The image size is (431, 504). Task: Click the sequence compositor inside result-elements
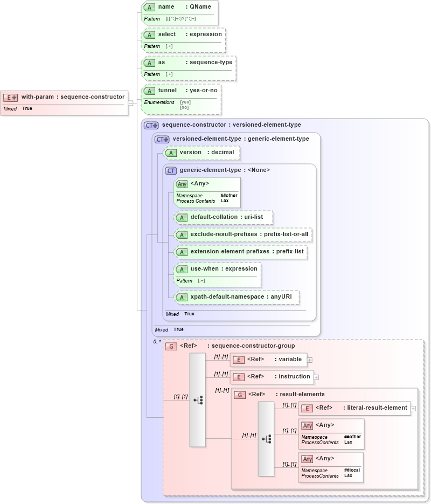(x=266, y=439)
